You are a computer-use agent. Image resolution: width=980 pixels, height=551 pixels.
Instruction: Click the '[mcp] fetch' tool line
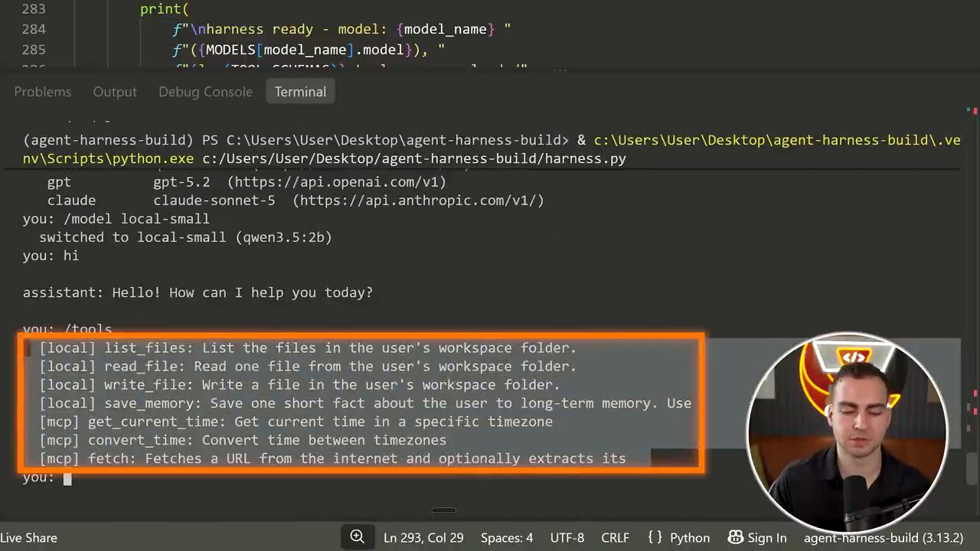332,458
